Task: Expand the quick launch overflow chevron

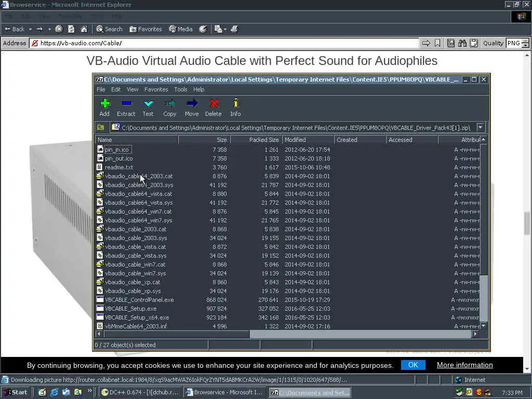Action: [89, 391]
